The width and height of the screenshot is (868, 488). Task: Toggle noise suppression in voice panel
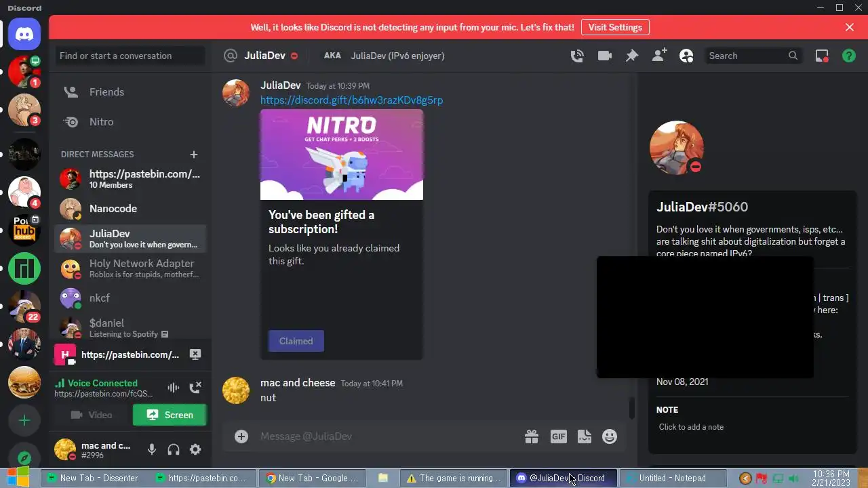(x=174, y=388)
